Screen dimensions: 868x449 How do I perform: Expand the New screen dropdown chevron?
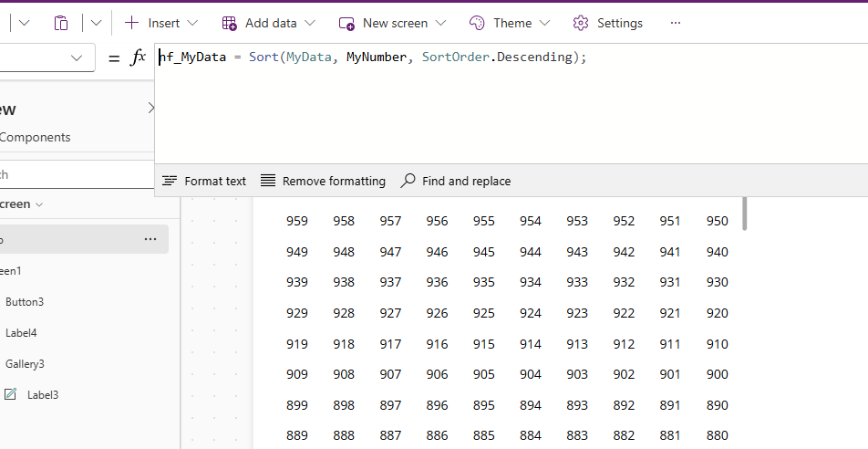coord(440,24)
